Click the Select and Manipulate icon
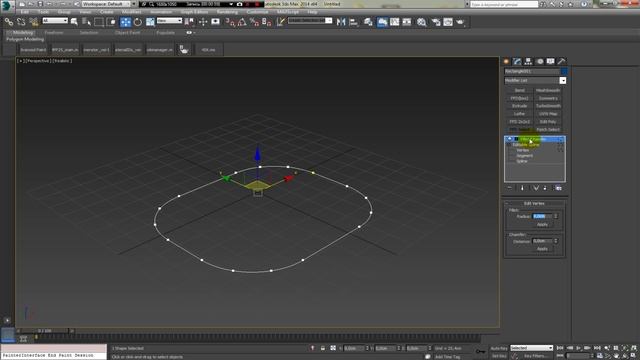This screenshot has width=640, height=360. (x=203, y=22)
